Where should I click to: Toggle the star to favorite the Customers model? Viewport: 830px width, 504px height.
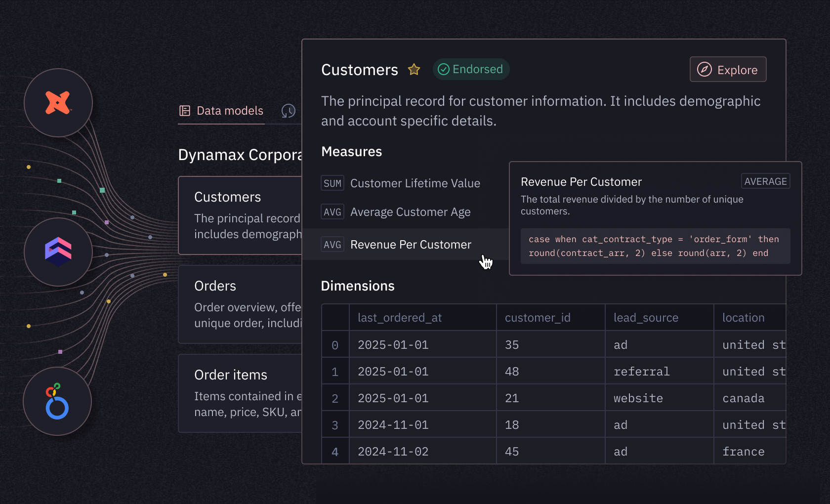(414, 69)
